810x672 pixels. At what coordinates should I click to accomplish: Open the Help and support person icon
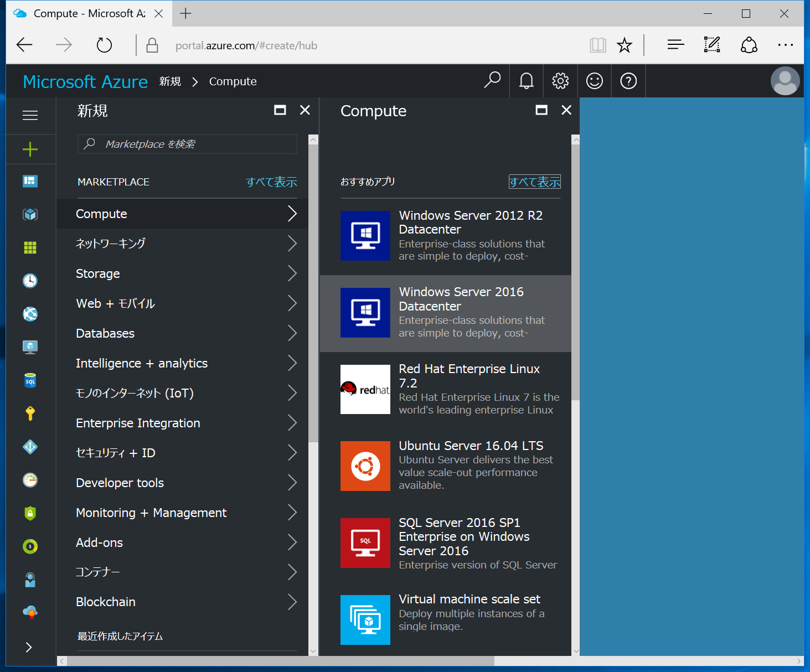(x=30, y=580)
